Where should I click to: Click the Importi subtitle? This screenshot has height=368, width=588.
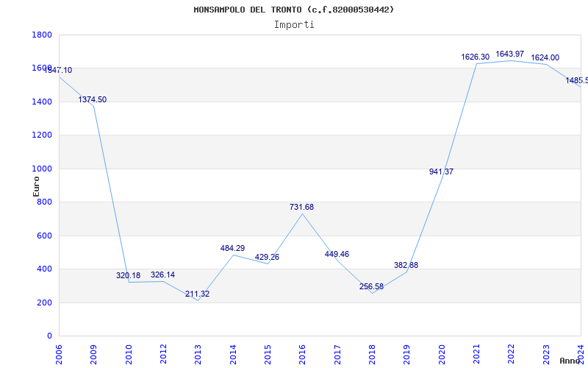[x=294, y=25]
